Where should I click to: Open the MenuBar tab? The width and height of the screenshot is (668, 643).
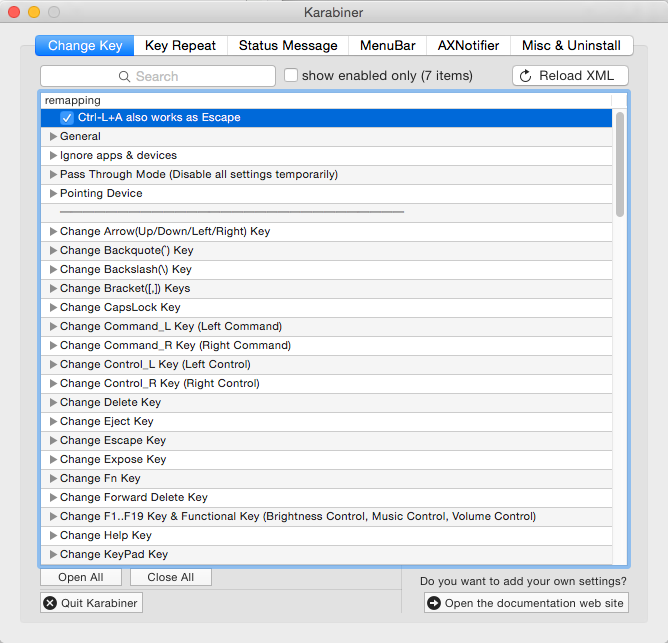[387, 46]
